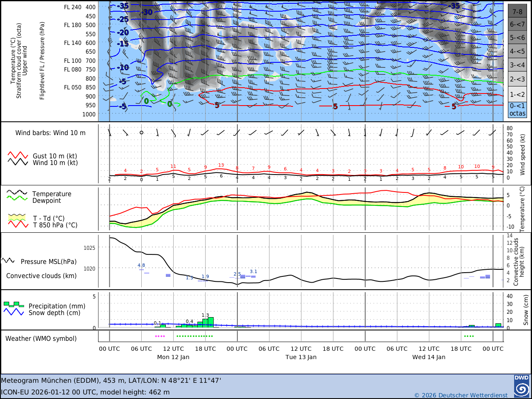
Task: Click the convective cloud value 1.9
Action: click(205, 276)
